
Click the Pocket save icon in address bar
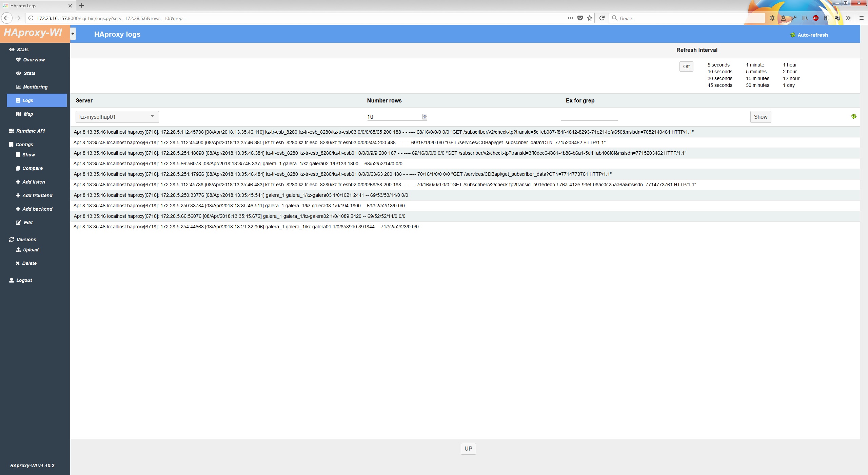580,18
